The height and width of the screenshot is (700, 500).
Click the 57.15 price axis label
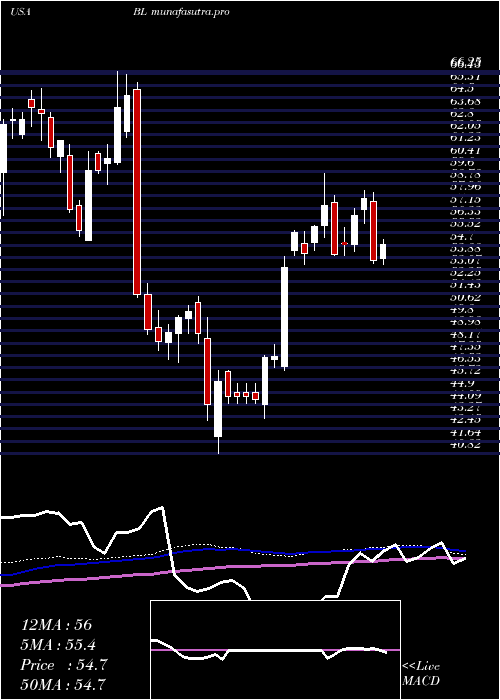(465, 200)
